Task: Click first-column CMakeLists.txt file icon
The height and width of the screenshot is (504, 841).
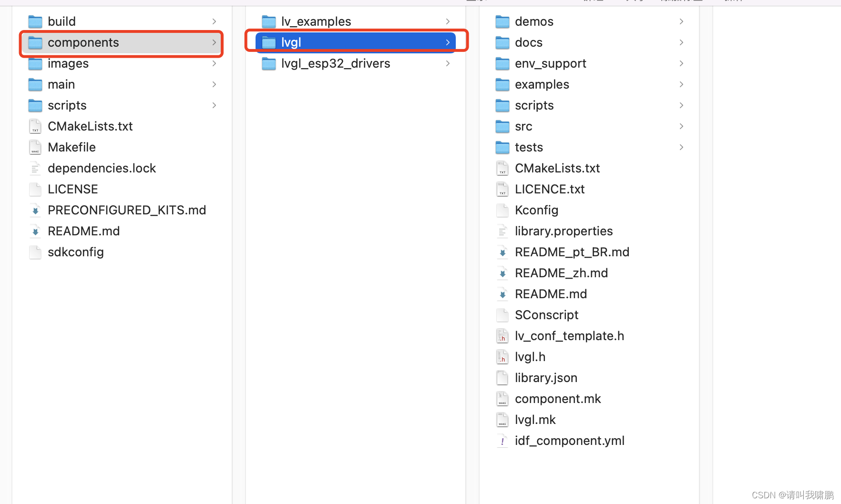Action: tap(35, 126)
